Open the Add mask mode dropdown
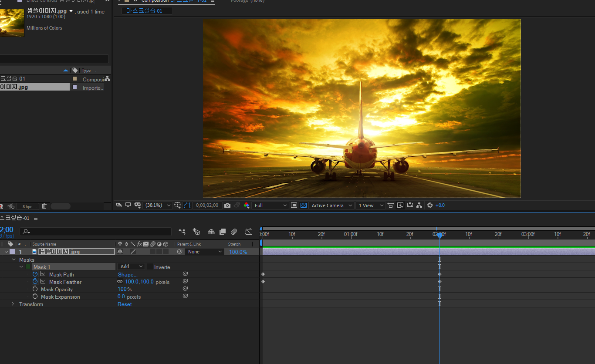 coord(131,266)
